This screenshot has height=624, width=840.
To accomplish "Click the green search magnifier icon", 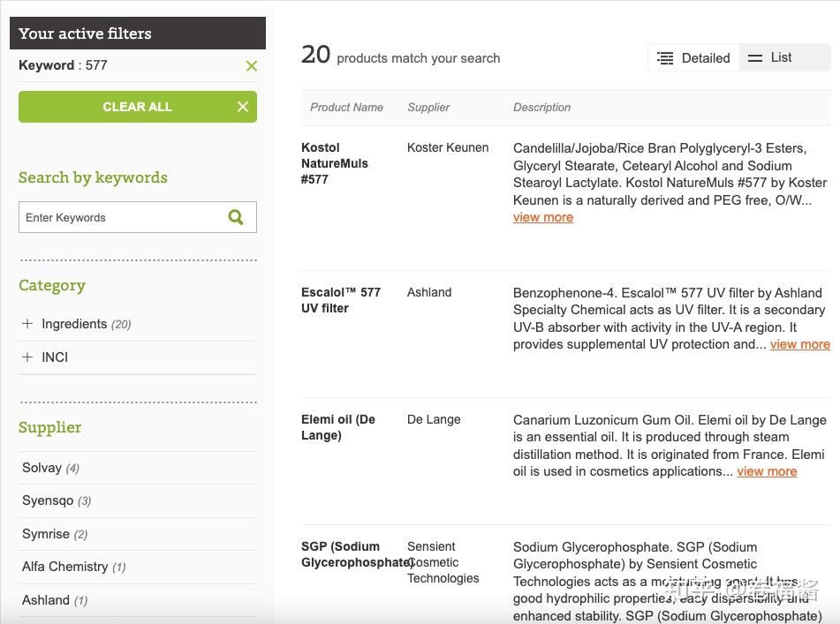I will 236,217.
